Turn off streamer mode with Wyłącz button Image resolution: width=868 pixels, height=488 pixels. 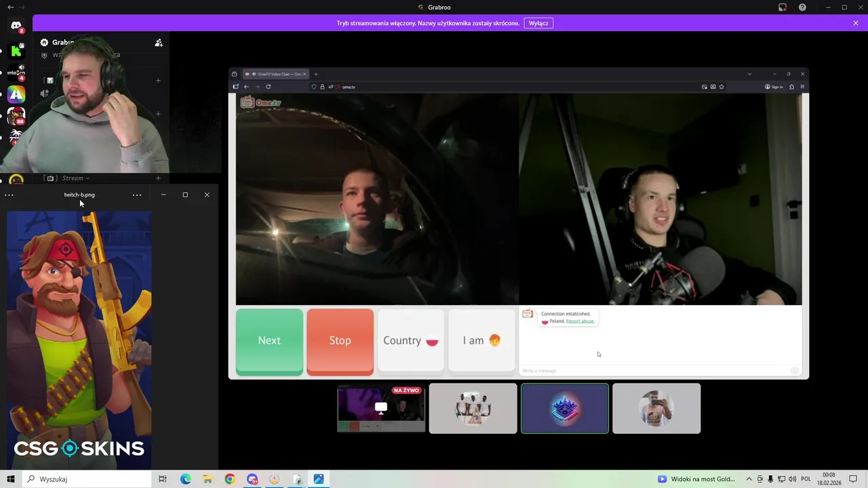pos(538,23)
